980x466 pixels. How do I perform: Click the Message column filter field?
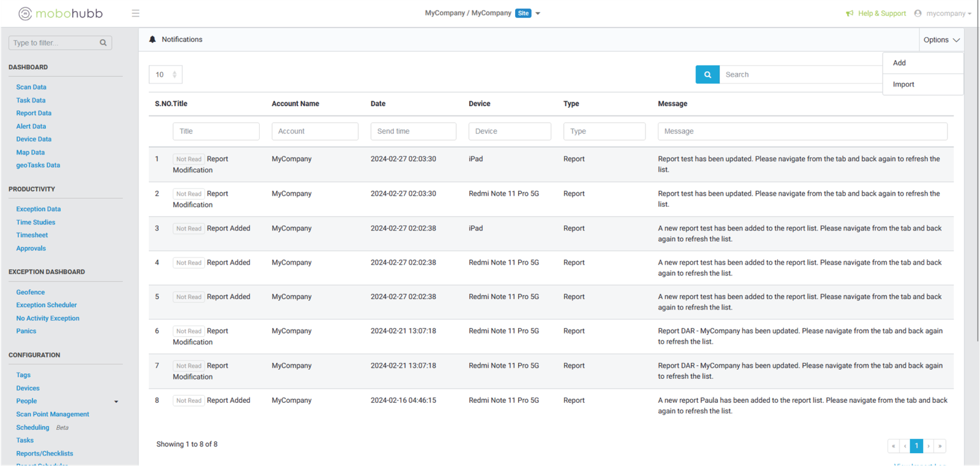tap(802, 131)
